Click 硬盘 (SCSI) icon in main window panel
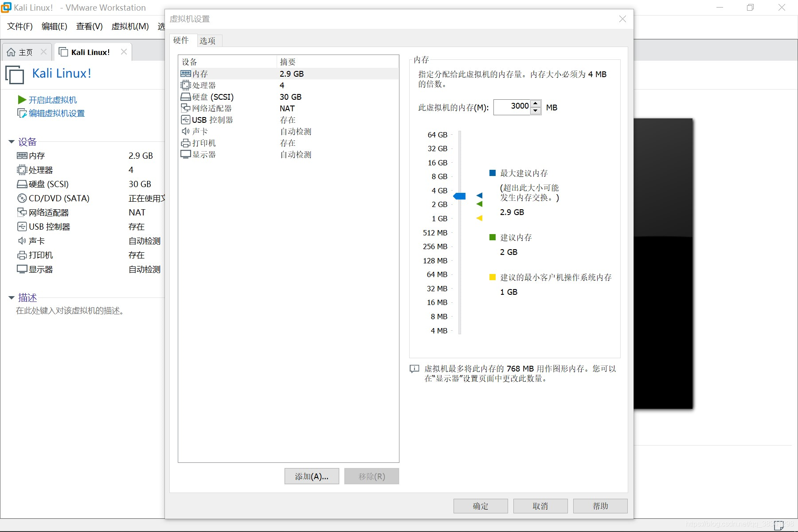Image resolution: width=798 pixels, height=532 pixels. click(22, 184)
